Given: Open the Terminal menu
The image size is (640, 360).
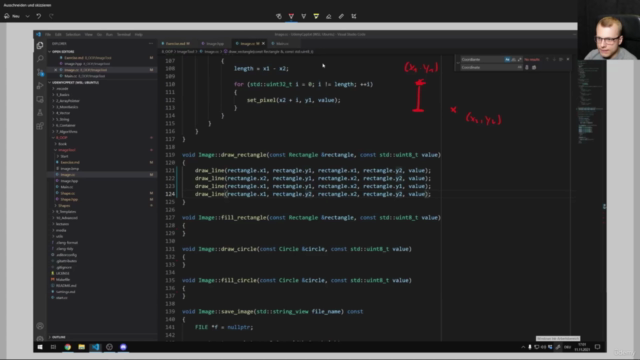Looking at the screenshot, I should point(124,35).
